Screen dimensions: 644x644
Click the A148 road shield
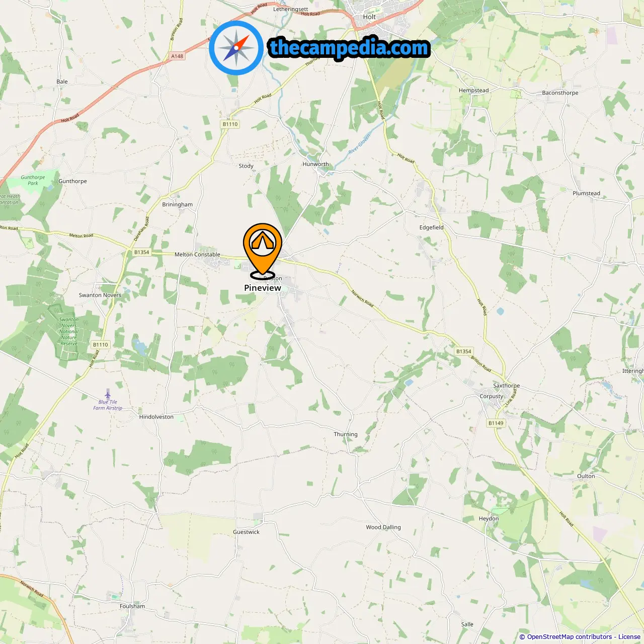(x=177, y=56)
